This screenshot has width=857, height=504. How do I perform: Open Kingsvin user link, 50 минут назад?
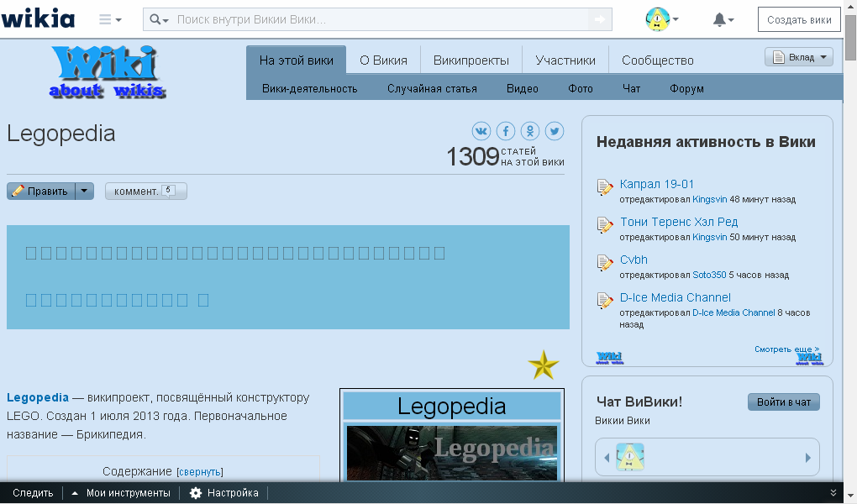(x=709, y=237)
